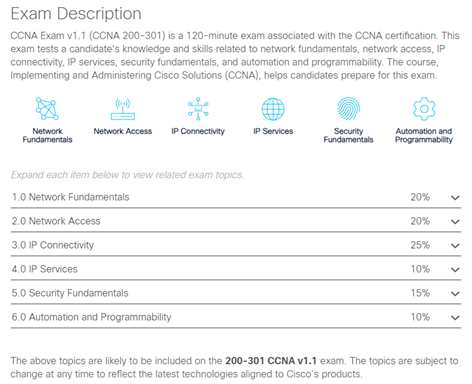Click the Exam Description heading
The image size is (472, 384).
coord(76,14)
